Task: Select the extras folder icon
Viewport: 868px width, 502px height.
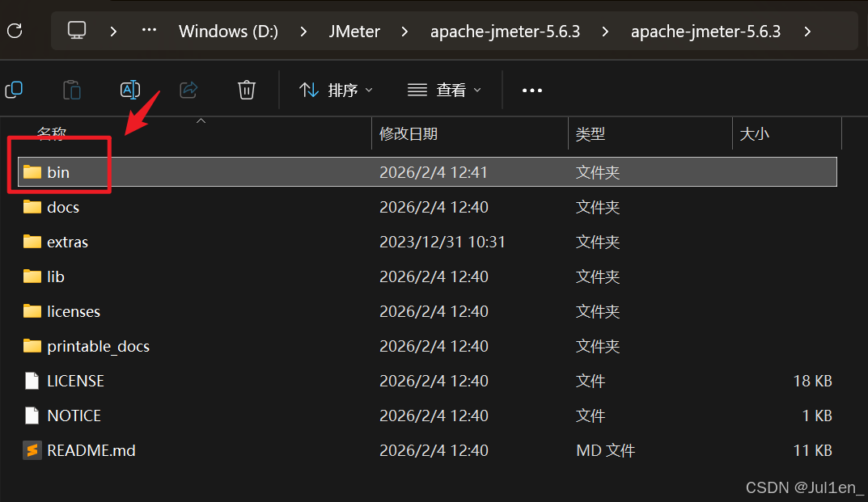Action: pyautogui.click(x=32, y=242)
